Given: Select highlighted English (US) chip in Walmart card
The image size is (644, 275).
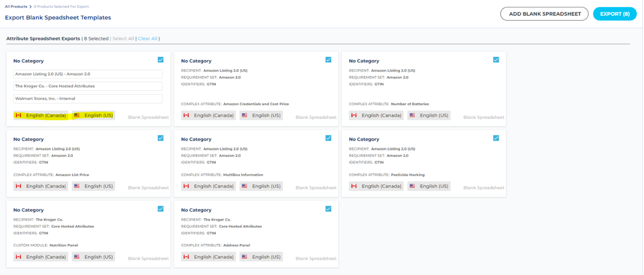Looking at the screenshot, I should 93,116.
